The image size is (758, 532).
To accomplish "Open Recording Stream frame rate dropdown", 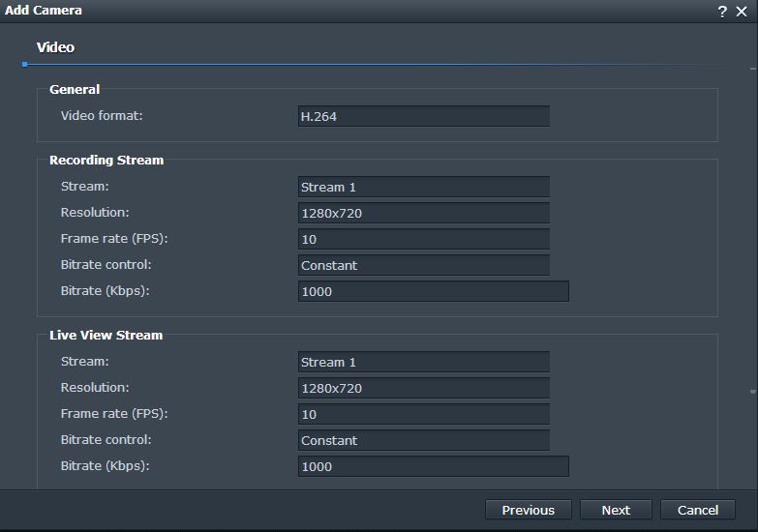I will (423, 239).
